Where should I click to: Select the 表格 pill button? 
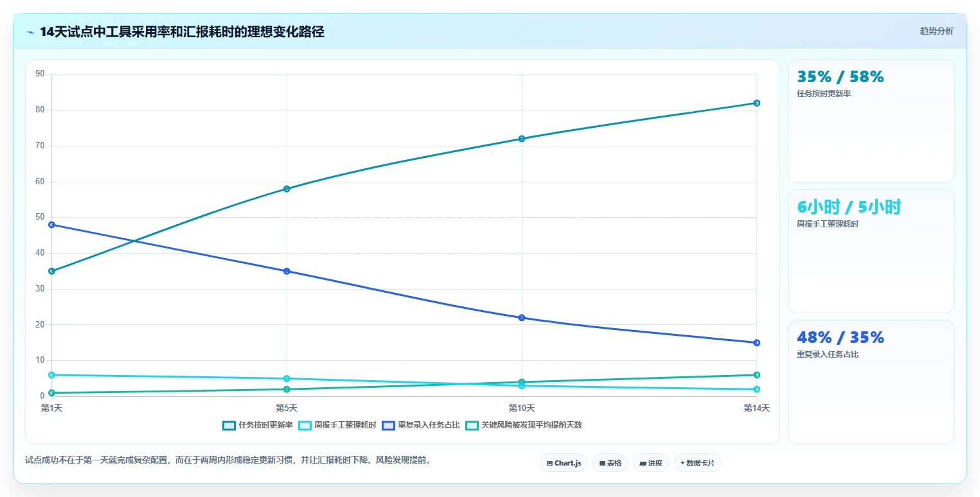(x=610, y=463)
